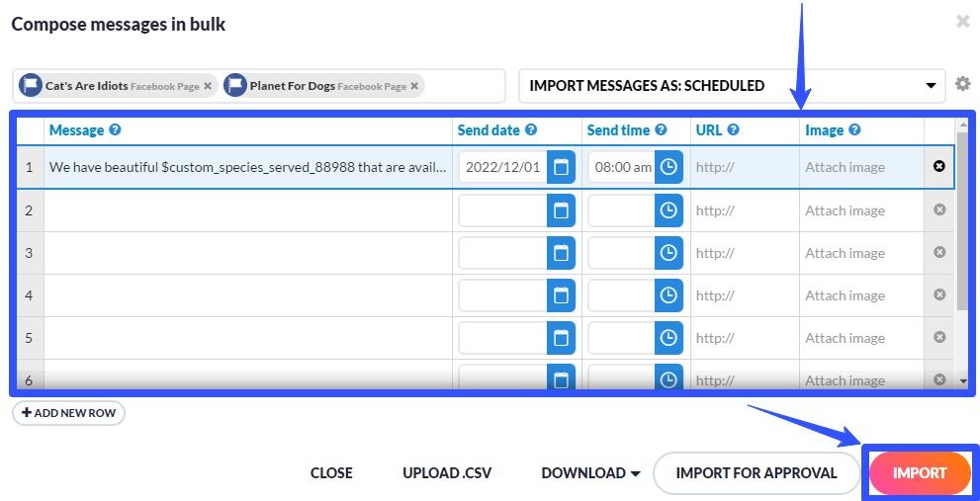This screenshot has height=501, width=980.
Task: Open calendar picker in row 3
Action: click(x=561, y=253)
